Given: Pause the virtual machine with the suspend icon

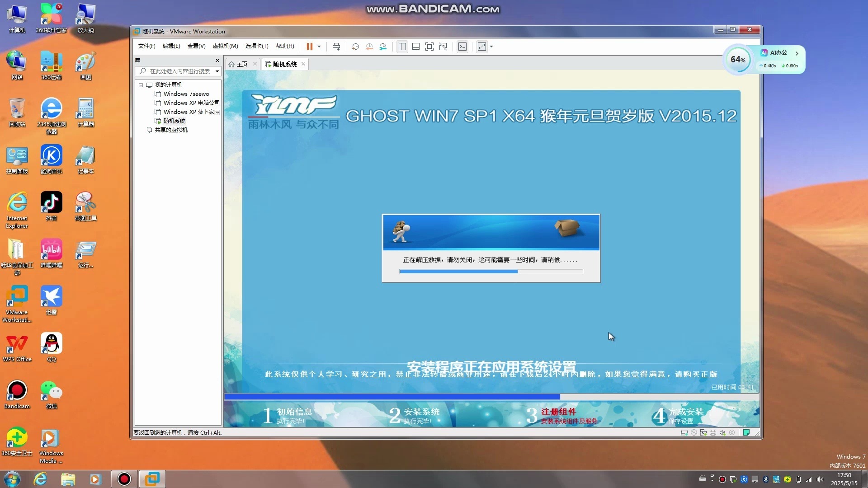Looking at the screenshot, I should 309,47.
